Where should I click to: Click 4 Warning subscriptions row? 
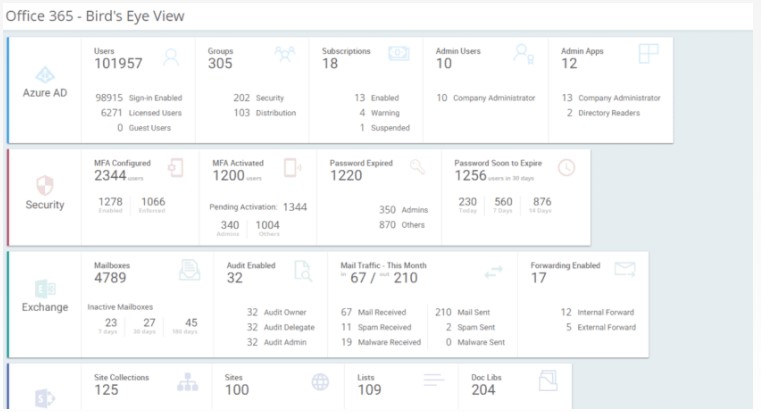click(380, 113)
